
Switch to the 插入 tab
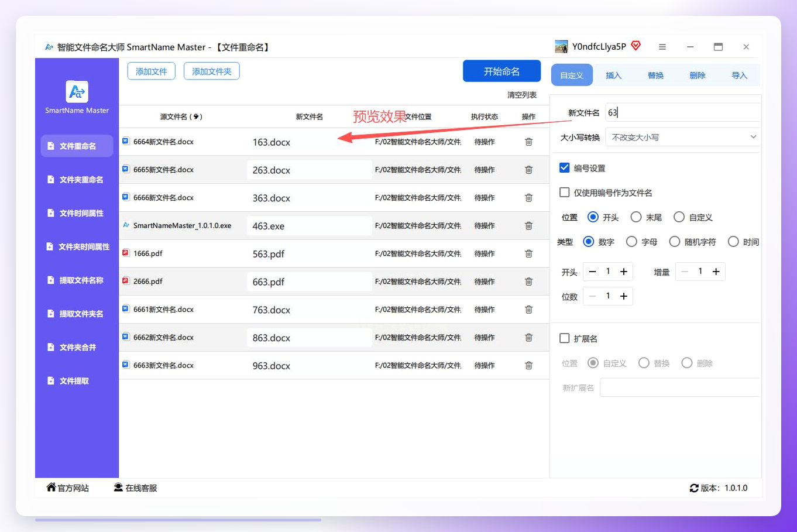coord(614,75)
